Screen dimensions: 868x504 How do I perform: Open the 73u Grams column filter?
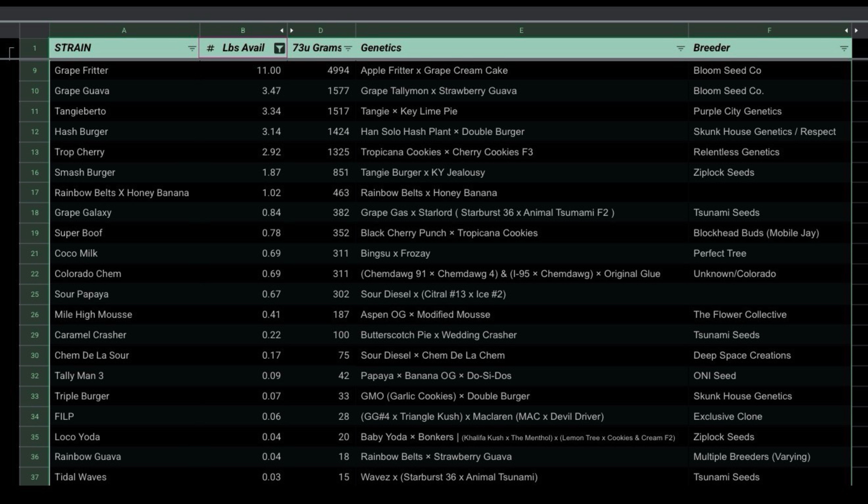pos(348,48)
